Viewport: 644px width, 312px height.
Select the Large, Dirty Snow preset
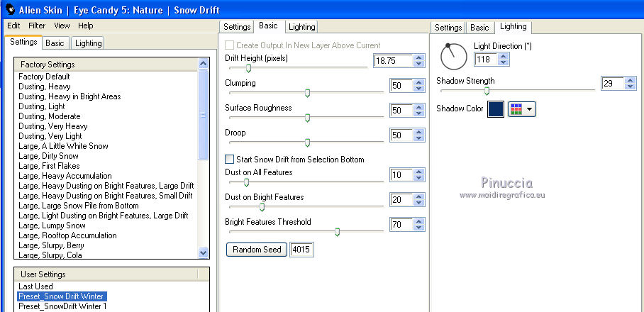coord(48,156)
